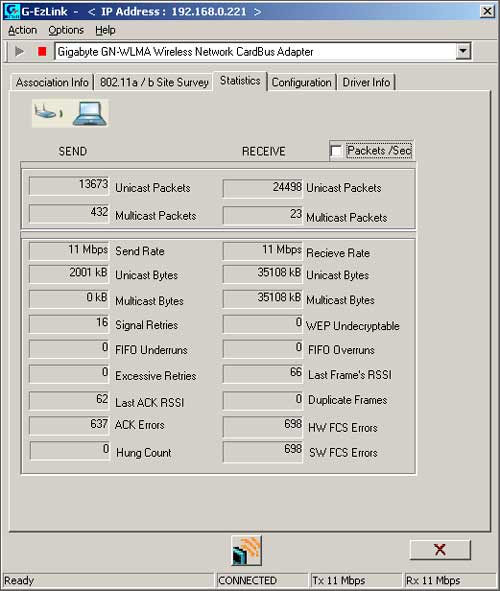Open the Configuration tab
This screenshot has width=500, height=591.
tap(301, 82)
